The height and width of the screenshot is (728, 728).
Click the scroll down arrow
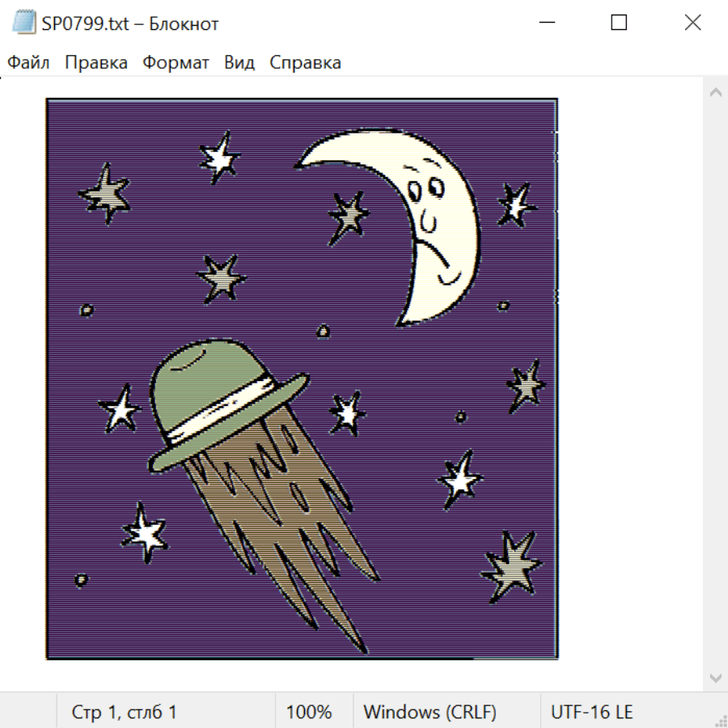tap(715, 677)
